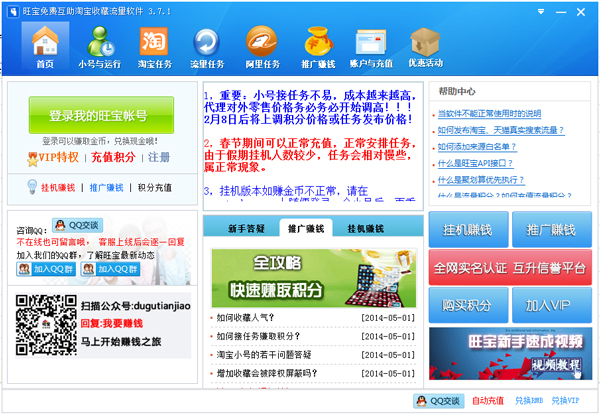Switch to the 挂机赚钱 tab

point(365,228)
